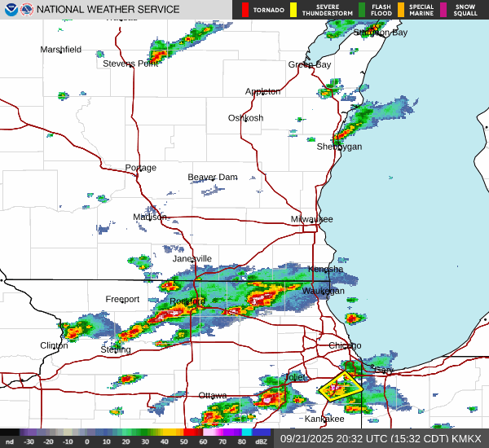Click the National Weather Service title text
489x448 pixels.
(108, 10)
